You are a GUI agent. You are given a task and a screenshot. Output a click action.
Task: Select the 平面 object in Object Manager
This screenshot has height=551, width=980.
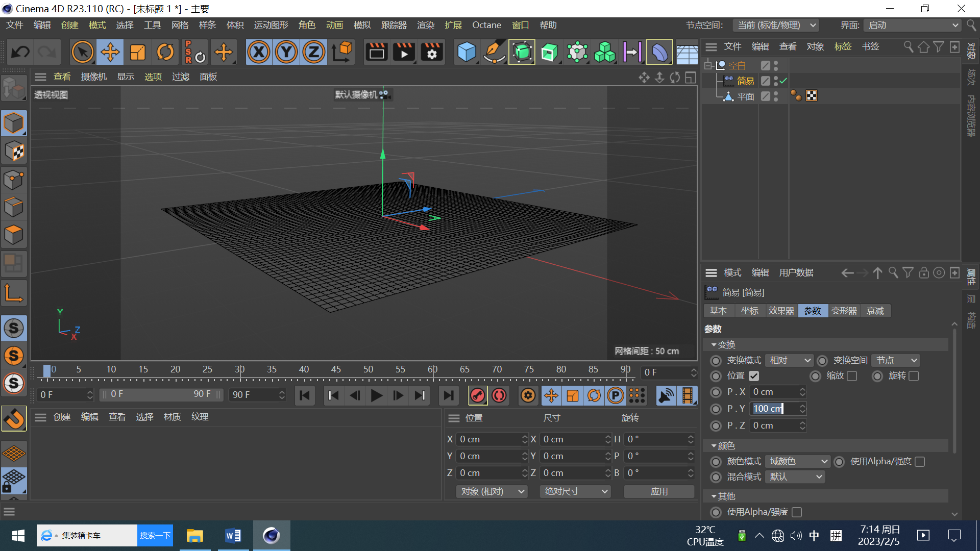746,96
